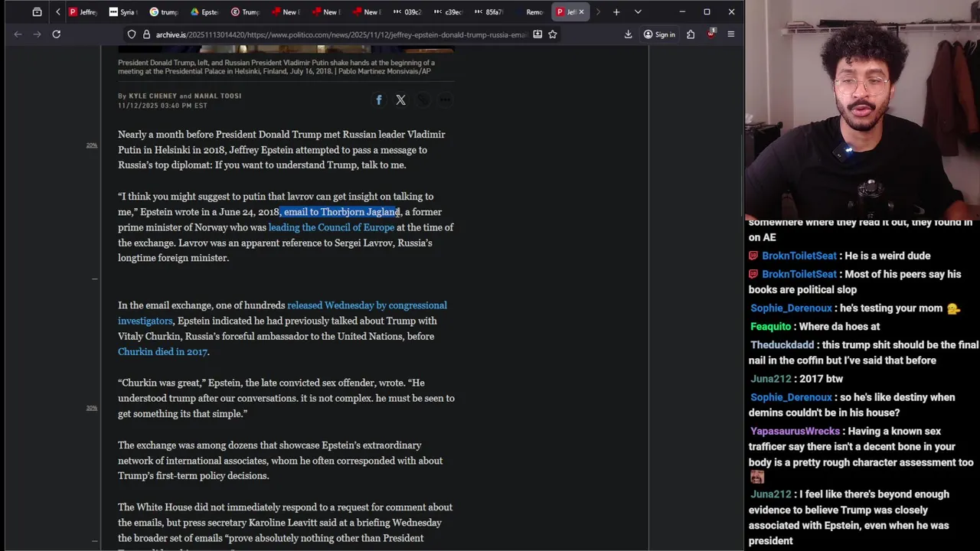Switch to the first Jeffrey tab
The width and height of the screenshot is (980, 551).
[83, 11]
